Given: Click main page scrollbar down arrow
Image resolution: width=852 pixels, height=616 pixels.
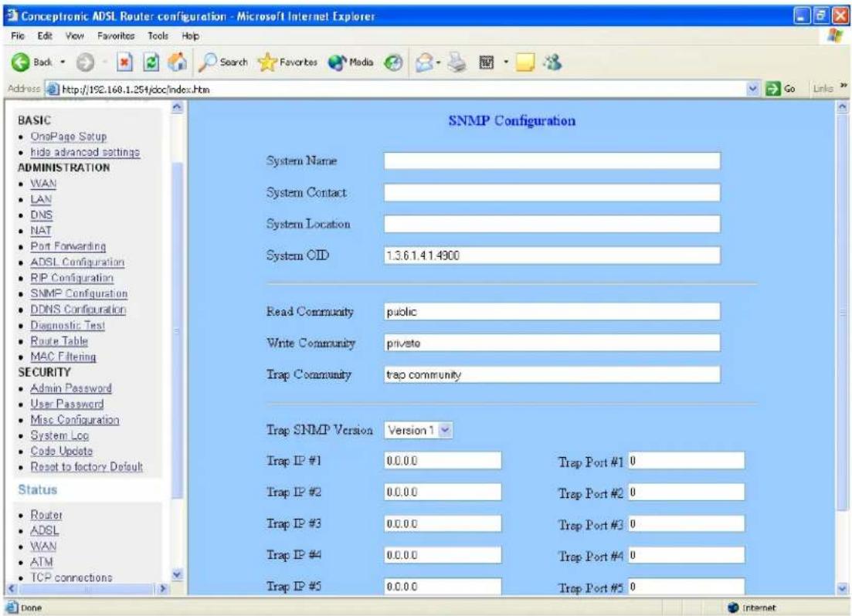Looking at the screenshot, I should click(842, 587).
